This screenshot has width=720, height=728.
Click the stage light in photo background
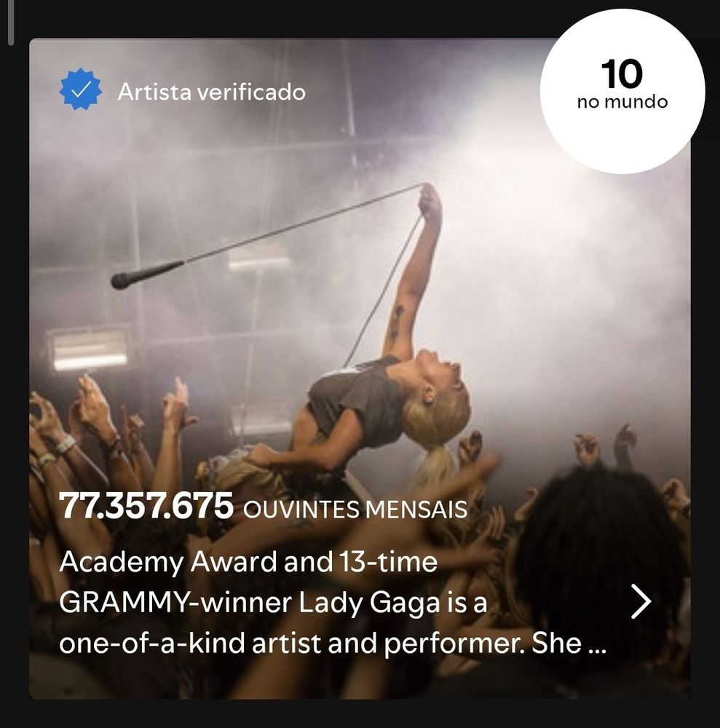click(x=89, y=349)
